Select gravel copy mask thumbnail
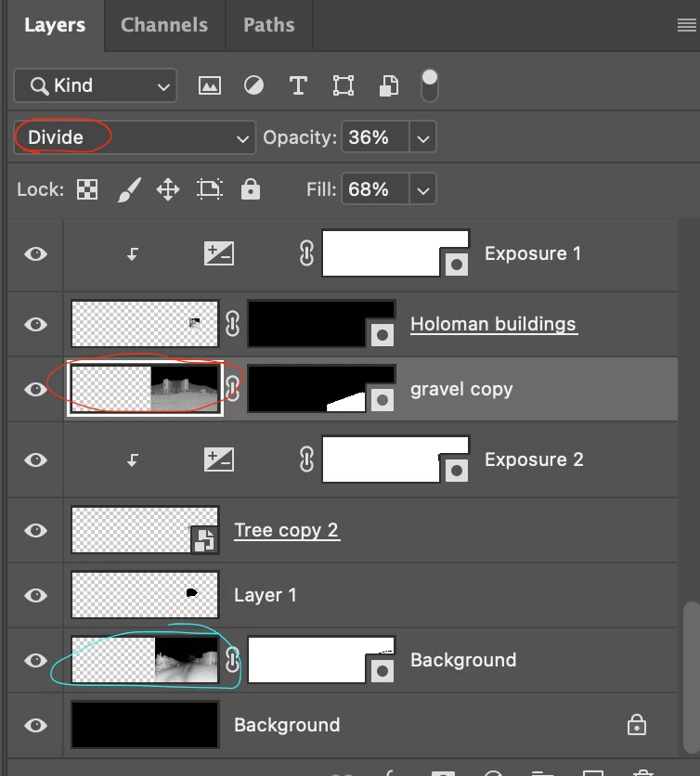Screen dimensions: 700x776 coord(321,389)
